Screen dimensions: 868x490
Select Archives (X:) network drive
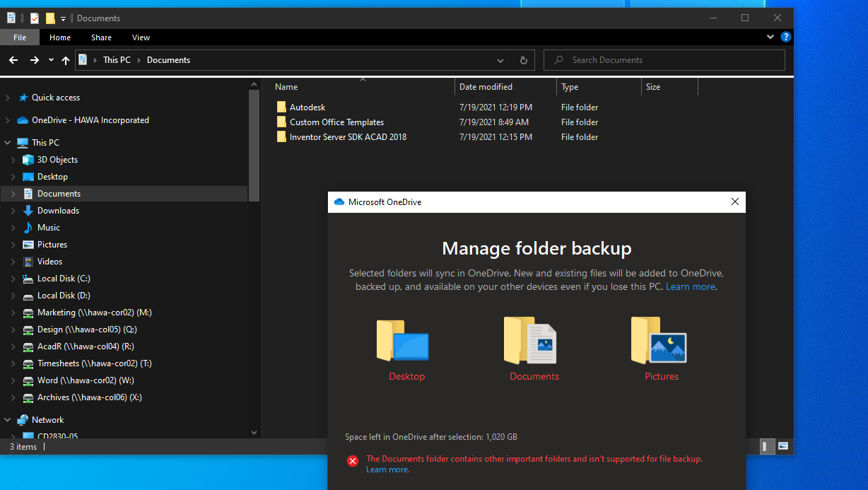click(x=90, y=397)
